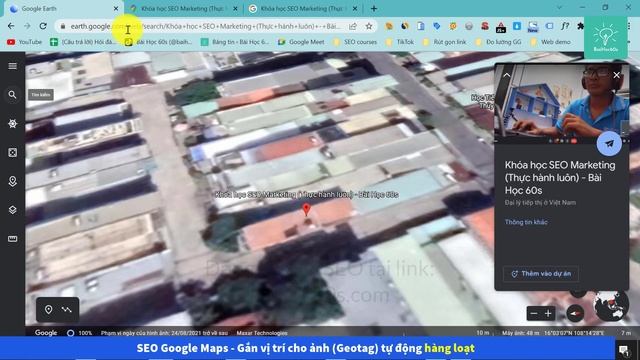Click the presenter webcam thumbnail

pos(562,103)
